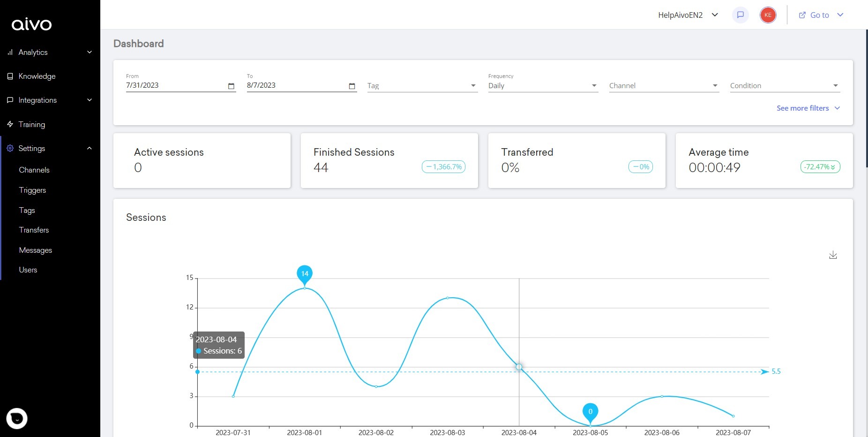The height and width of the screenshot is (437, 868).
Task: Click the 14 sessions peak marker
Action: click(305, 274)
